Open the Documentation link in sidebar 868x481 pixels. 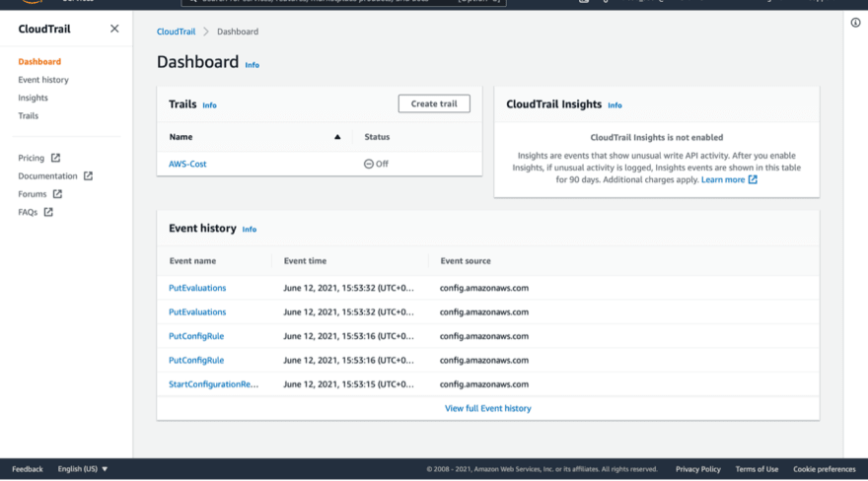click(47, 175)
